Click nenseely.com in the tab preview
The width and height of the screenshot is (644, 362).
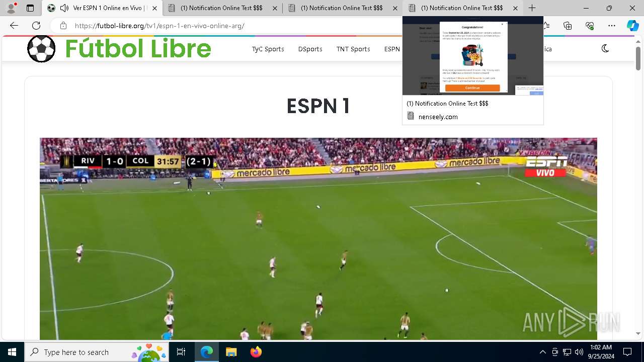click(x=438, y=117)
